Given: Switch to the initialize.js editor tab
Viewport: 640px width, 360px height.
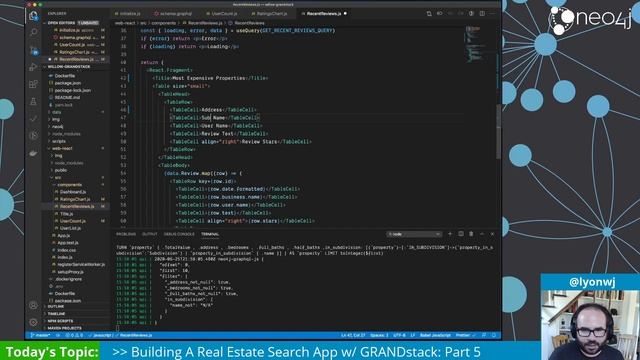Looking at the screenshot, I should pyautogui.click(x=130, y=13).
